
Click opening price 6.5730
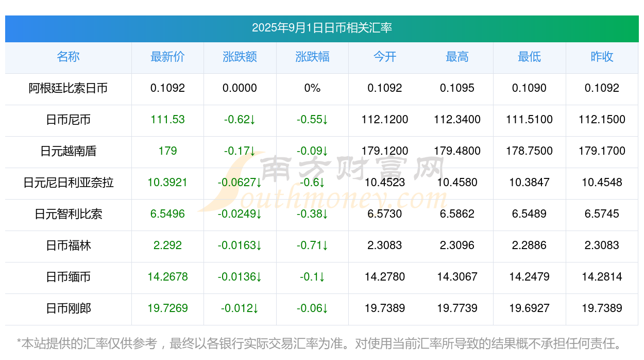385,214
